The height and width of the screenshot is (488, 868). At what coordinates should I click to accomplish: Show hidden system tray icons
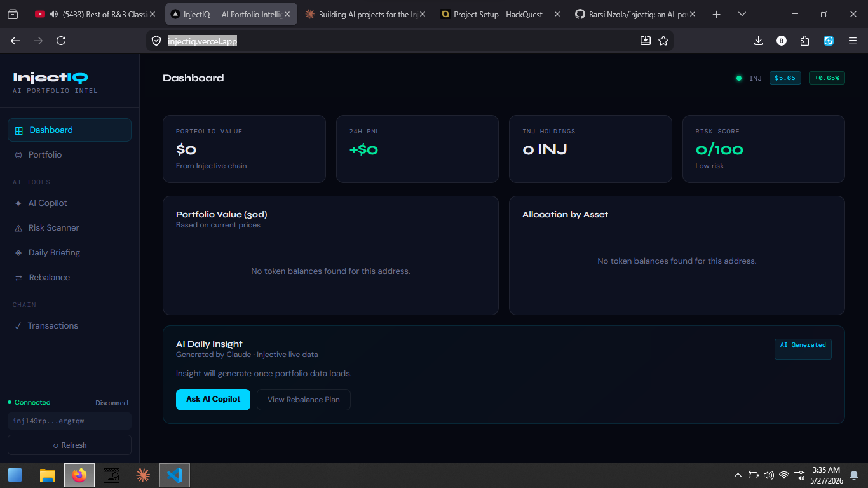click(738, 475)
